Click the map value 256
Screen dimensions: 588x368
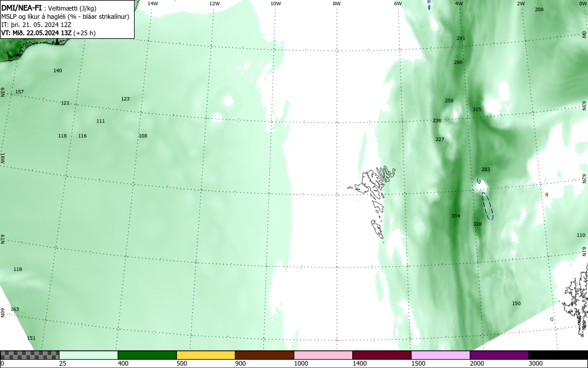449,101
